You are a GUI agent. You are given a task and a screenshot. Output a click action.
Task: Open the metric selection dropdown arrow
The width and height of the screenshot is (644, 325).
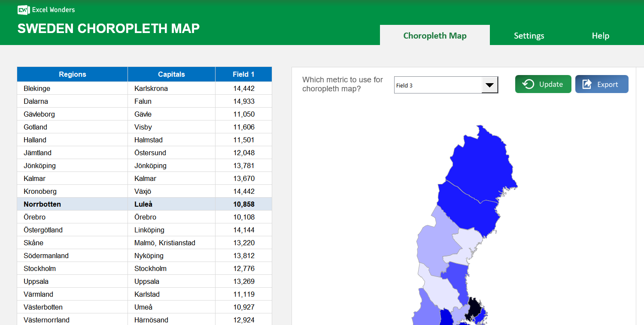coord(489,85)
